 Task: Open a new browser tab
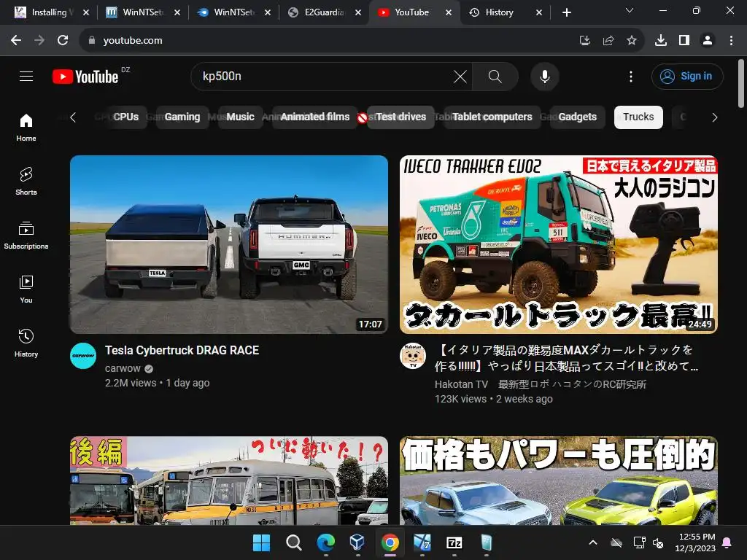pyautogui.click(x=566, y=12)
